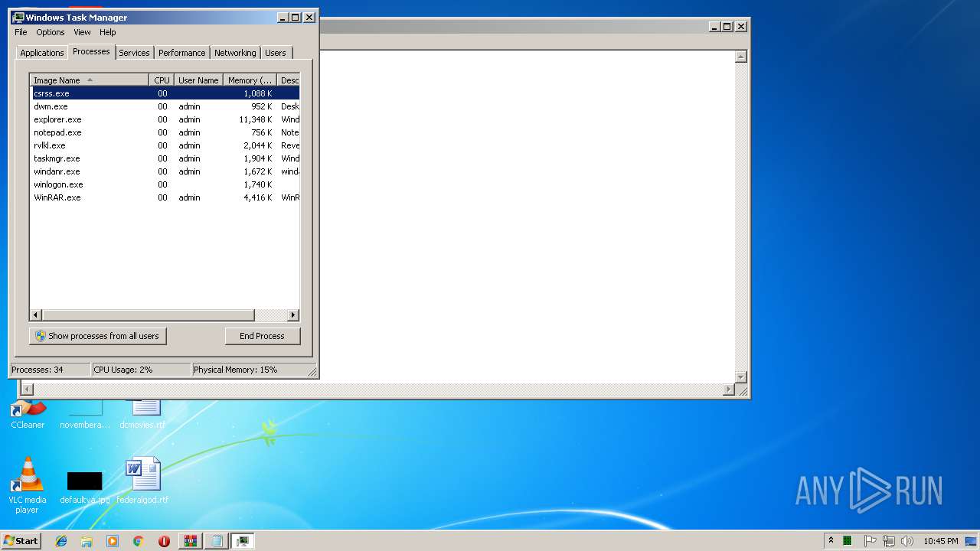Show hidden tray icons arrow
This screenshot has height=551, width=980.
point(831,540)
